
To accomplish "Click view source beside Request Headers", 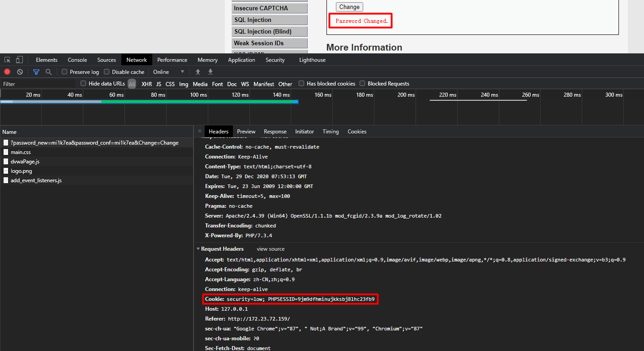I will point(270,249).
